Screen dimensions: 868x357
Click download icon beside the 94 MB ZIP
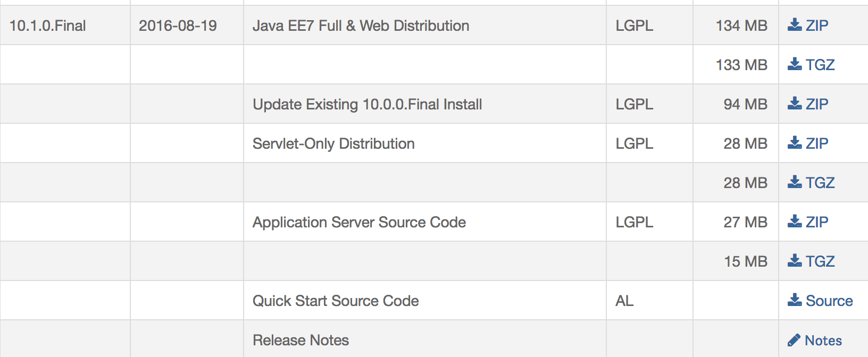point(795,104)
